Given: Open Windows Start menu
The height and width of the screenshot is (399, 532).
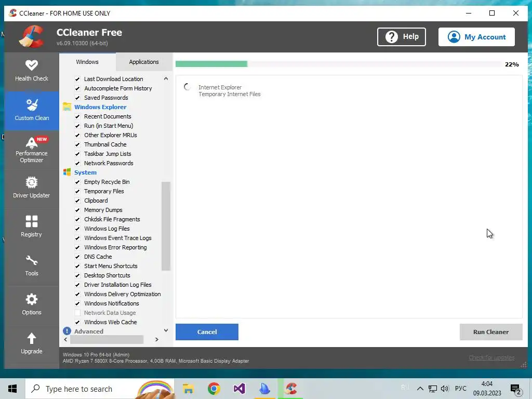Looking at the screenshot, I should point(12,389).
